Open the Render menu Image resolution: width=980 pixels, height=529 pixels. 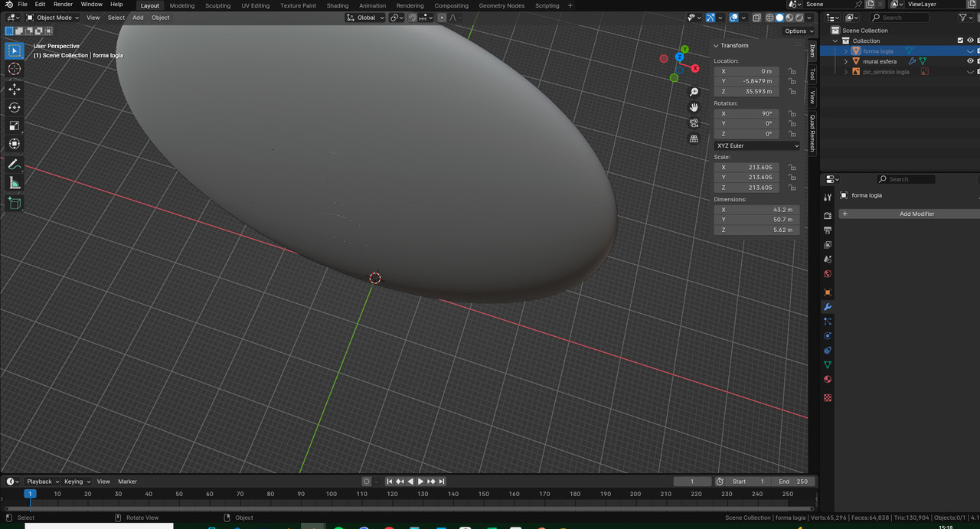[x=63, y=5]
